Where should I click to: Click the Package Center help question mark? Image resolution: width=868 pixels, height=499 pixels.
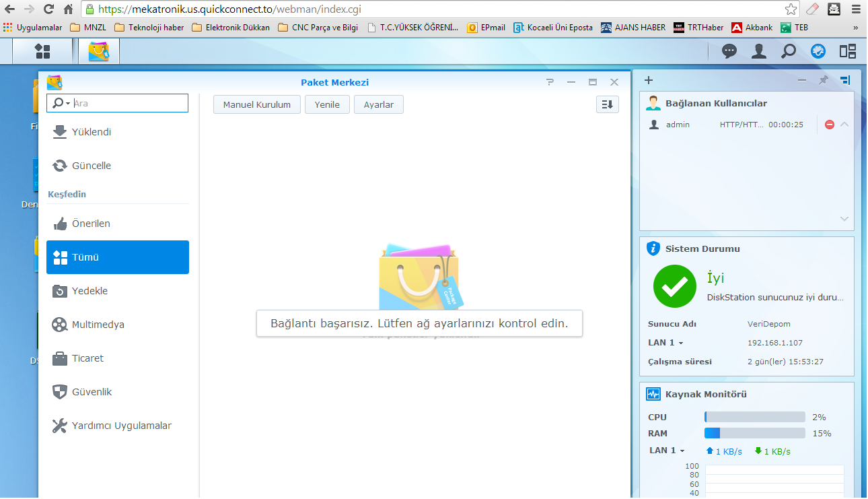click(x=550, y=82)
